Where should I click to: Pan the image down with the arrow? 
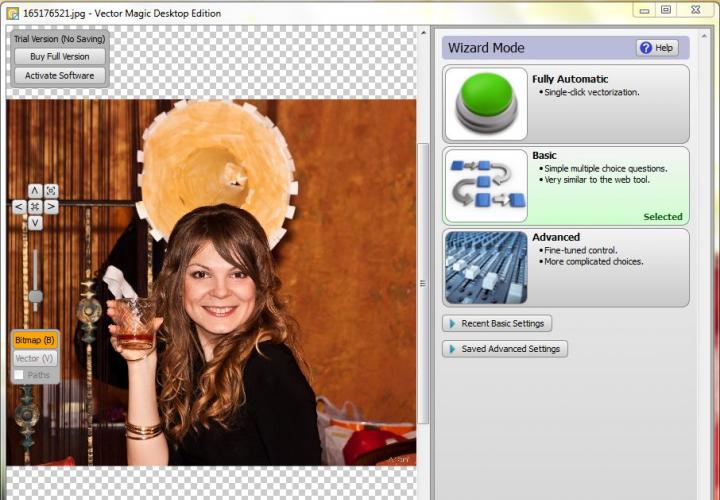click(x=35, y=222)
